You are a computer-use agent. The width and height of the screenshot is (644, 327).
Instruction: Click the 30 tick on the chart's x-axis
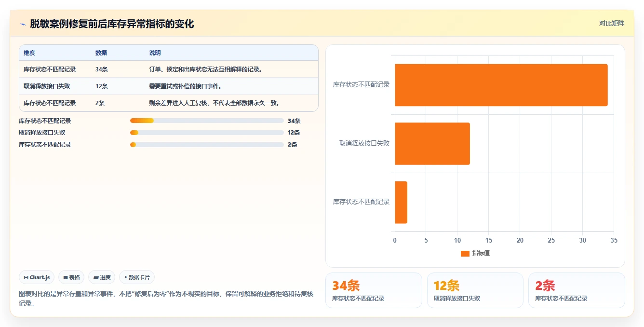click(583, 240)
